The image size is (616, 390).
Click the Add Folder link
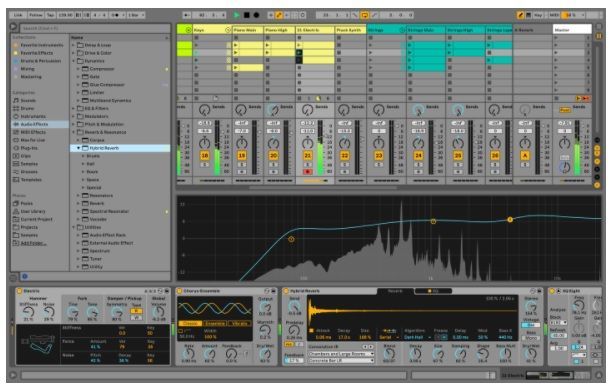pyautogui.click(x=33, y=243)
